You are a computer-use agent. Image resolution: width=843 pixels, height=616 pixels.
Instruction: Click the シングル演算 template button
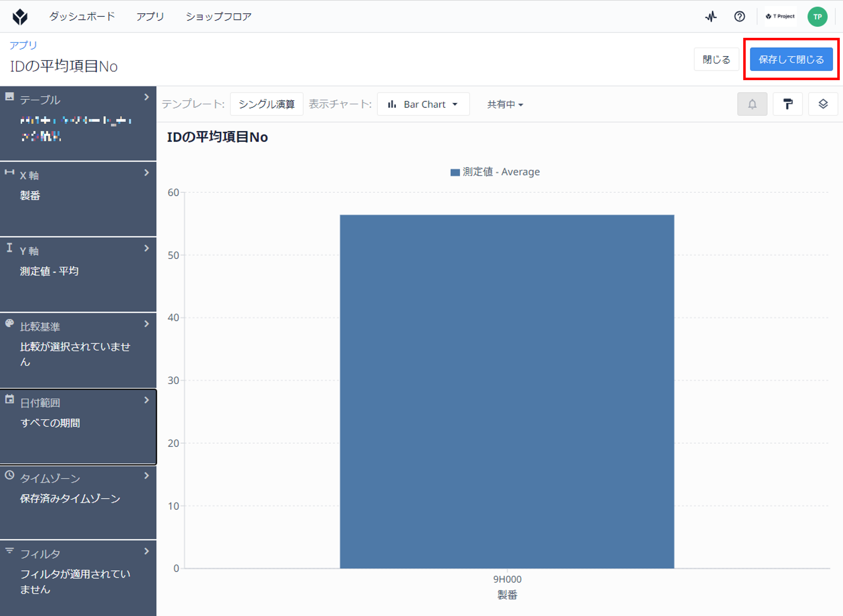266,104
